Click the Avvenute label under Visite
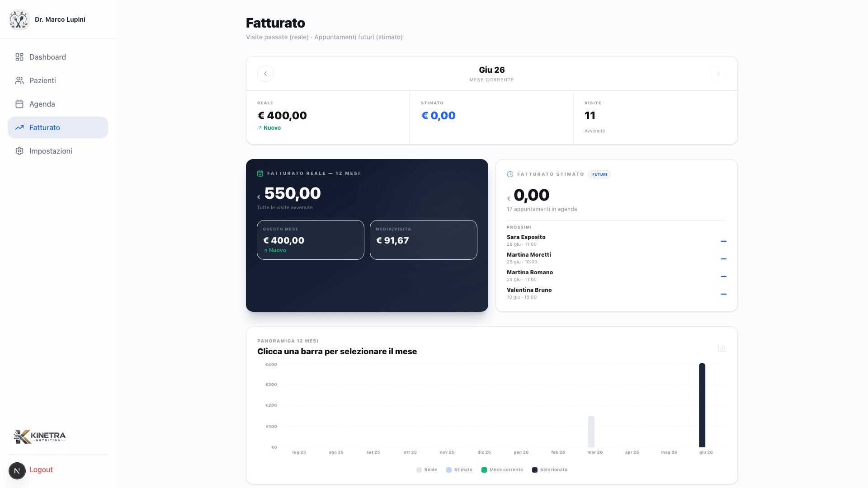This screenshot has width=868, height=488. [x=594, y=131]
